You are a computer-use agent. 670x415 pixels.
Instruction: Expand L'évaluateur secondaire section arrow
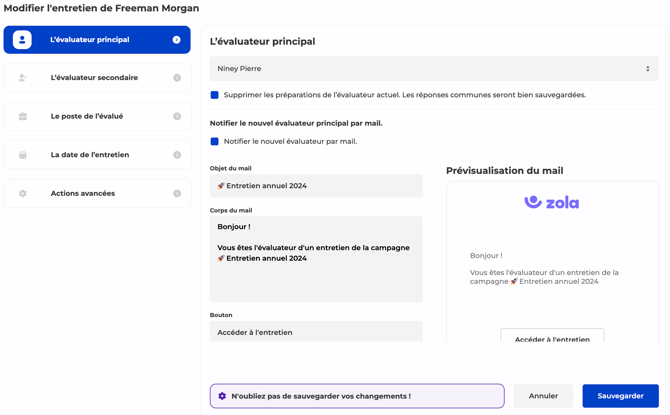[177, 78]
